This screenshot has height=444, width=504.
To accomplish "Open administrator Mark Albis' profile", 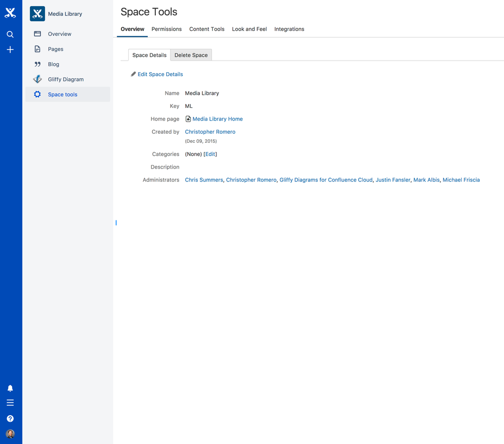I will (x=426, y=180).
